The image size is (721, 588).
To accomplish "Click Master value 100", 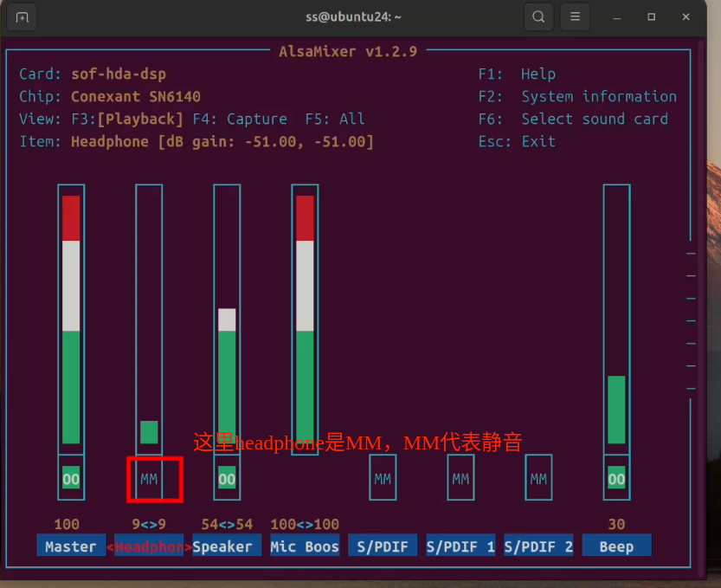I will point(67,524).
